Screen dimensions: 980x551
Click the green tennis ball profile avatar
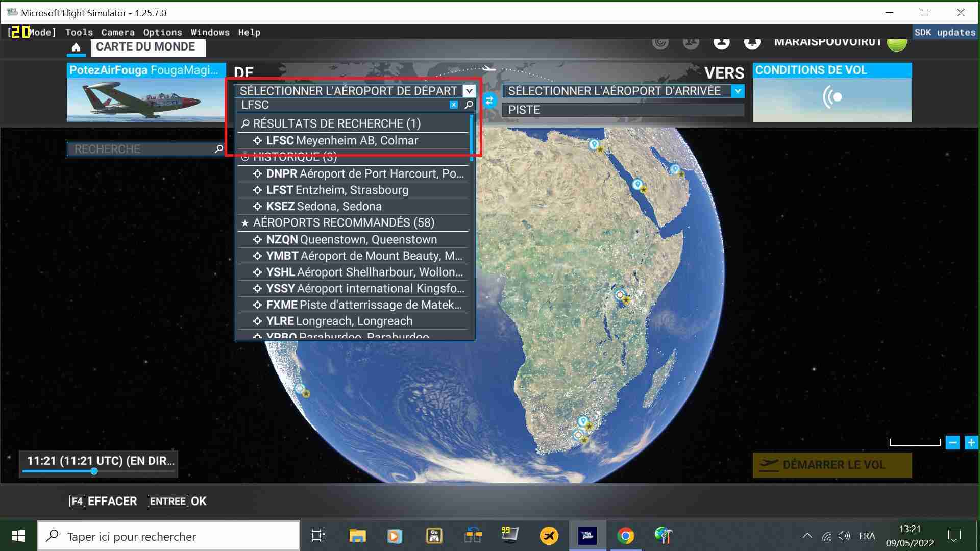point(897,43)
